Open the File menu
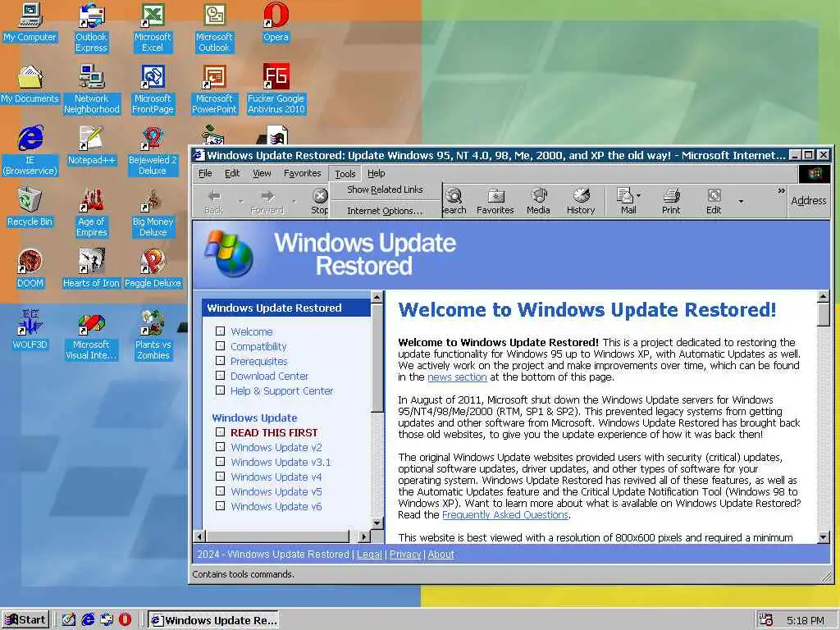The height and width of the screenshot is (630, 840). click(205, 174)
